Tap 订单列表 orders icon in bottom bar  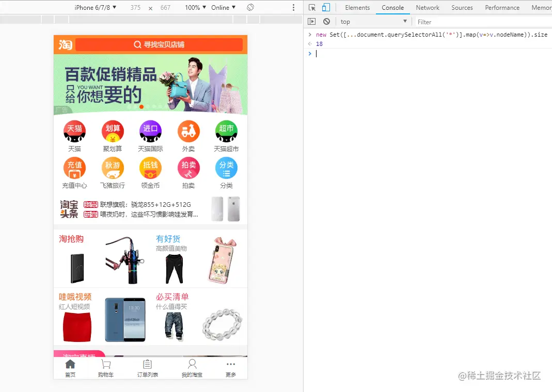[148, 364]
